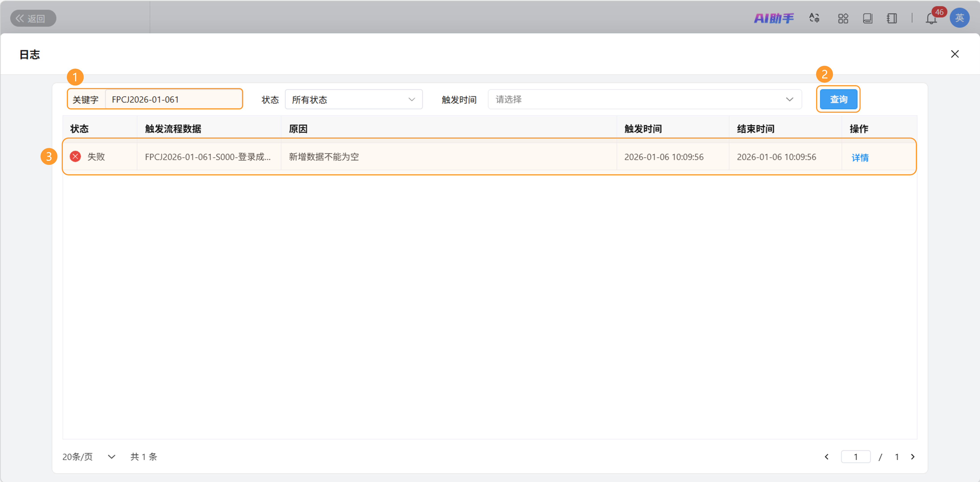This screenshot has height=482, width=980.
Task: Expand the 所有状态 status dropdown
Action: [353, 99]
